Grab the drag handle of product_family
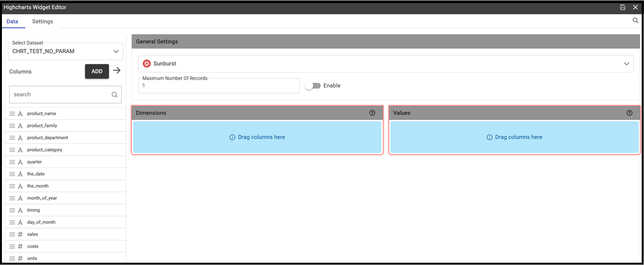 pyautogui.click(x=12, y=126)
